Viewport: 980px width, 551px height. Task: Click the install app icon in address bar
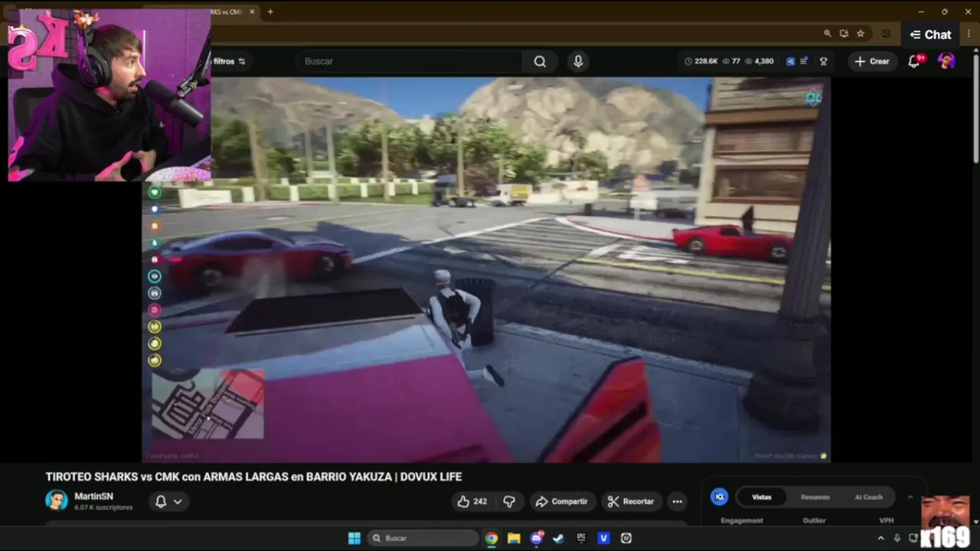(x=844, y=34)
